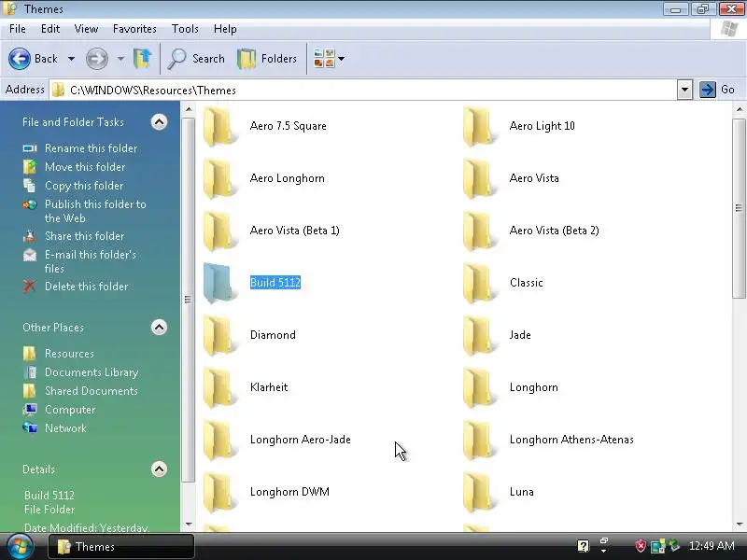Open Computer icon in Other Places
Screen dimensions: 747x560
pyautogui.click(x=30, y=409)
